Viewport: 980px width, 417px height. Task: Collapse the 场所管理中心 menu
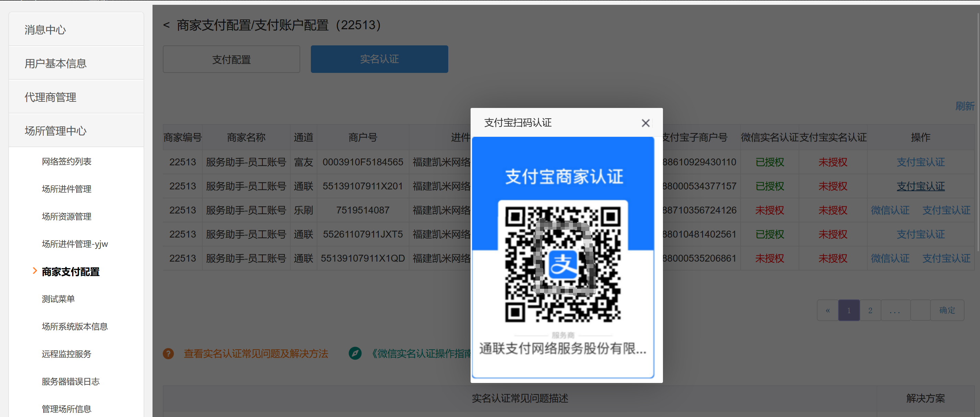tap(76, 131)
